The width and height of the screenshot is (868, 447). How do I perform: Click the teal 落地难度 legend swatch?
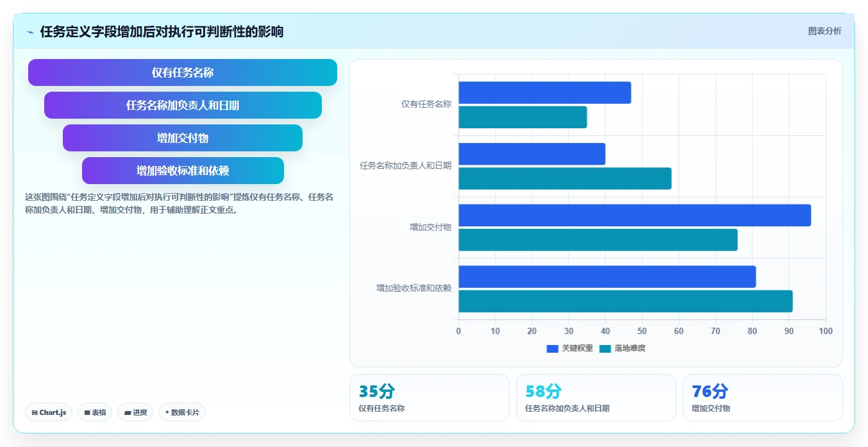tap(605, 348)
